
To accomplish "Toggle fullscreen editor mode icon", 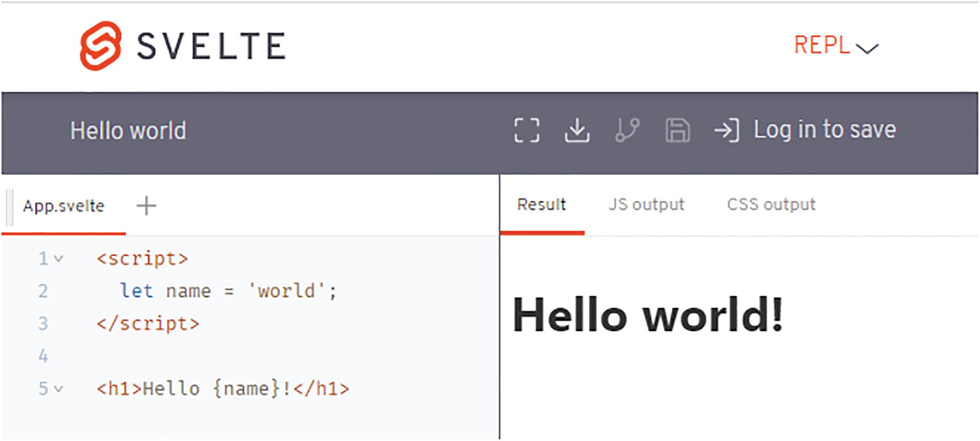I will [x=527, y=131].
